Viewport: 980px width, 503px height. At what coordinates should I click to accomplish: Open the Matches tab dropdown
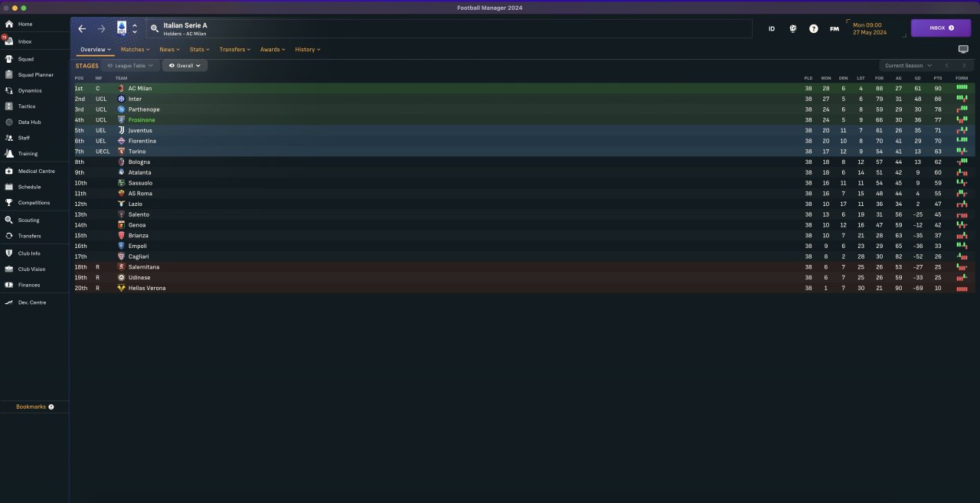[x=136, y=49]
